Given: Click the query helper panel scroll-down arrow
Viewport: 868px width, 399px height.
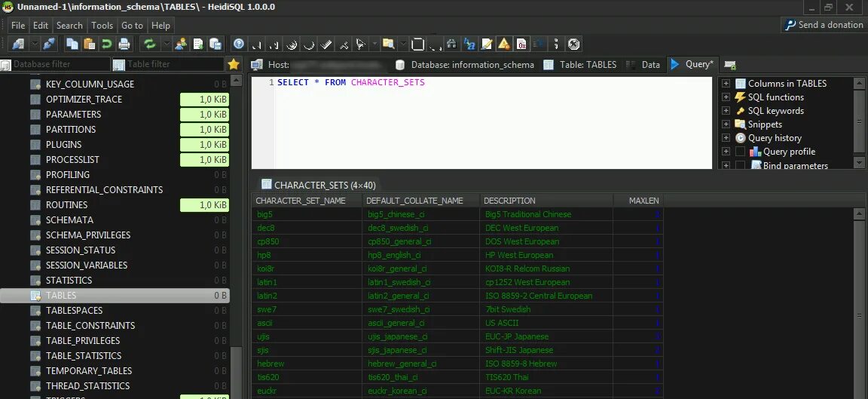Looking at the screenshot, I should (x=859, y=162).
